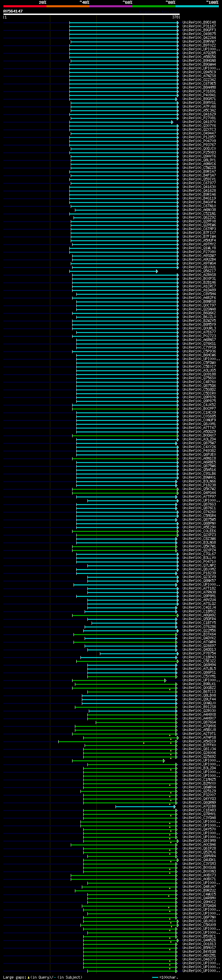Open the UniRef100_Q945C9 entry
This screenshot has width=222, height=980.
199,72
